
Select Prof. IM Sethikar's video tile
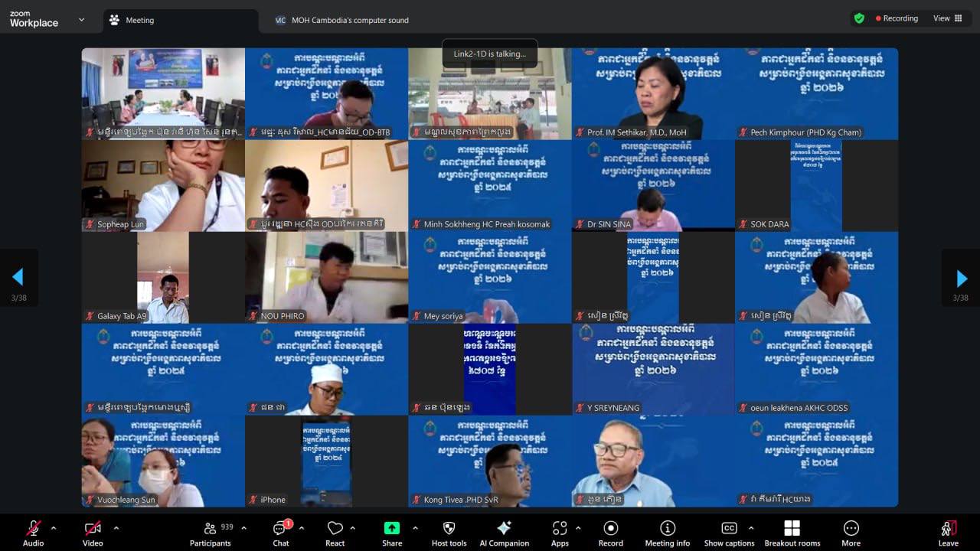click(x=653, y=93)
